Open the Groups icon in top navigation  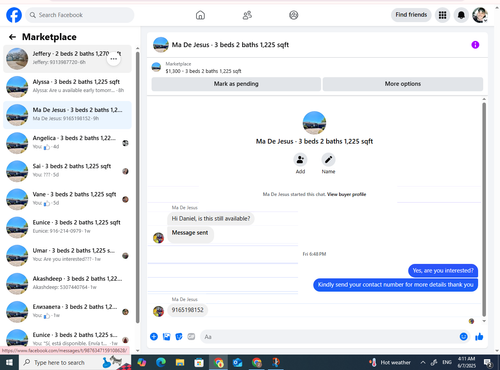point(294,15)
